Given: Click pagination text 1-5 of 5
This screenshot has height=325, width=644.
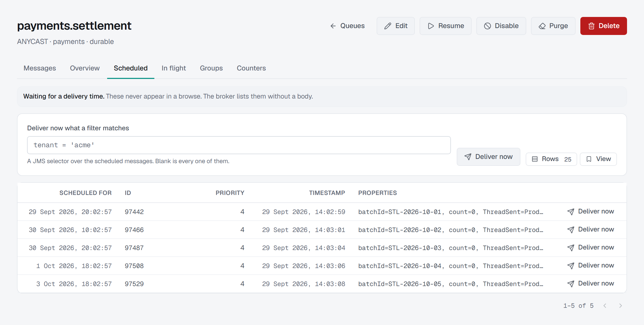Looking at the screenshot, I should coord(578,306).
